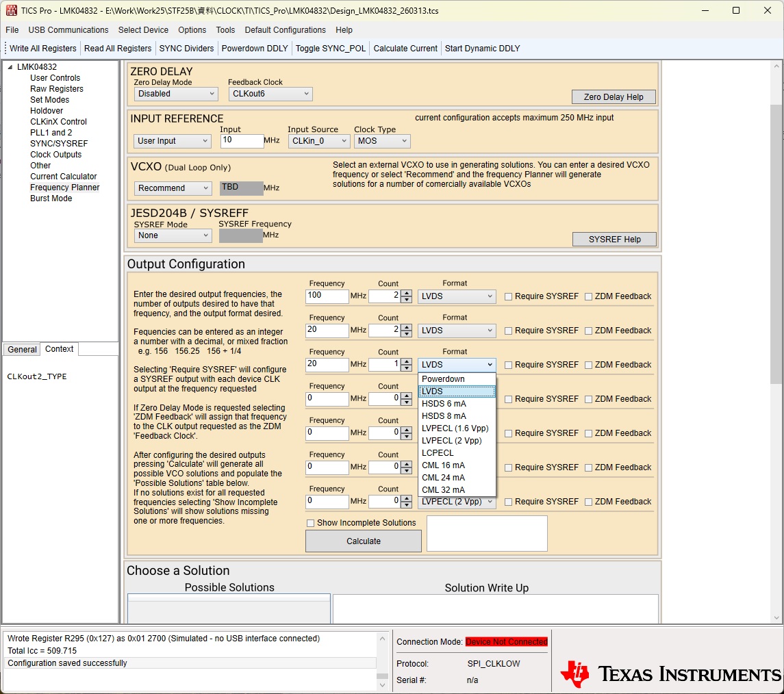Check Require SYSREF on third output row
Screen dimensions: 784x694
coord(509,365)
